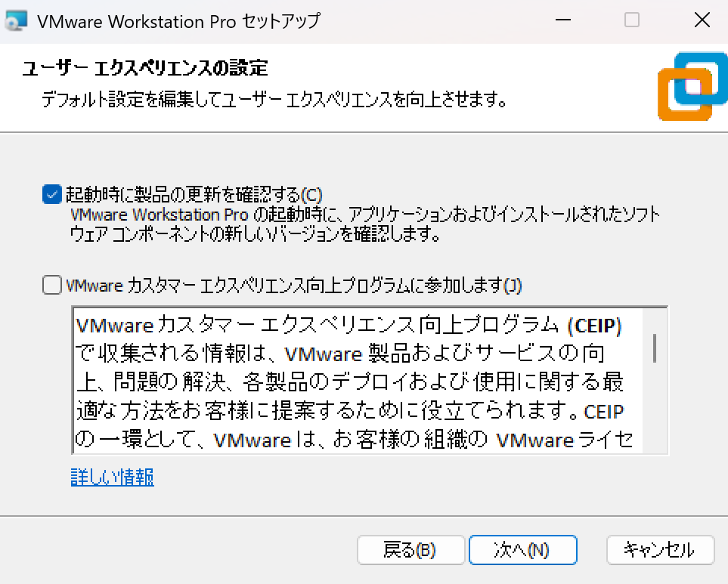Click the VMware installer icon in title bar

pos(17,20)
